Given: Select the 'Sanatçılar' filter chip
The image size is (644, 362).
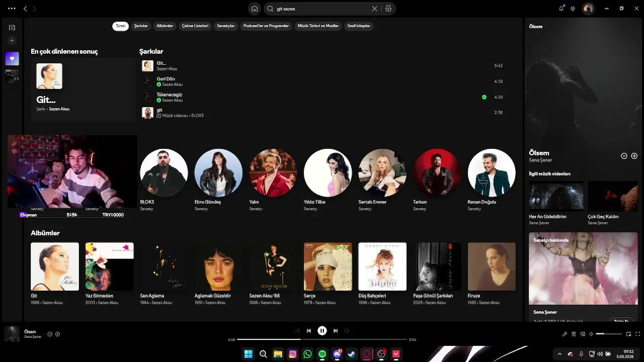Looking at the screenshot, I should coord(226,26).
